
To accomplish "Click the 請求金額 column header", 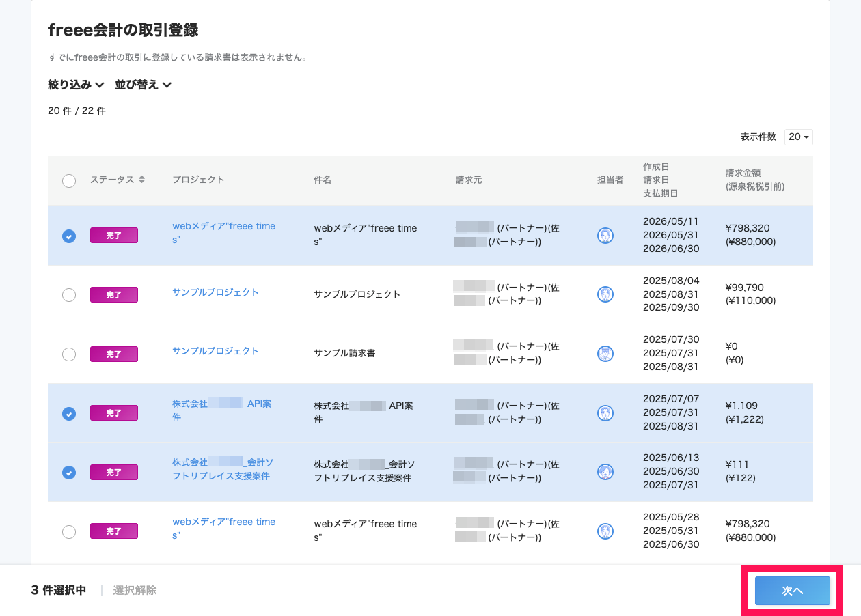I will (x=755, y=180).
